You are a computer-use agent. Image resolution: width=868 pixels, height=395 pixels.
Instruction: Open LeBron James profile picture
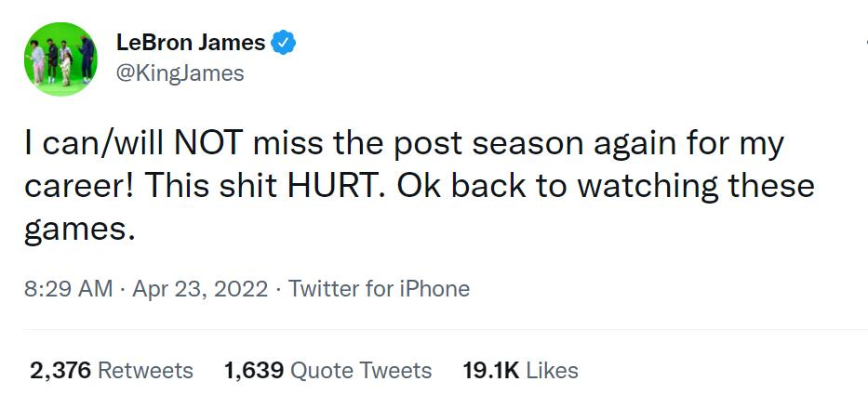pyautogui.click(x=60, y=59)
